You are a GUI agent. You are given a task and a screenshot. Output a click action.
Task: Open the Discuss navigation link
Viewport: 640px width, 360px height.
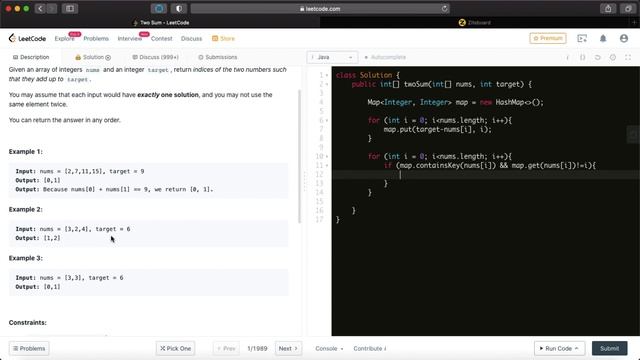pos(191,38)
